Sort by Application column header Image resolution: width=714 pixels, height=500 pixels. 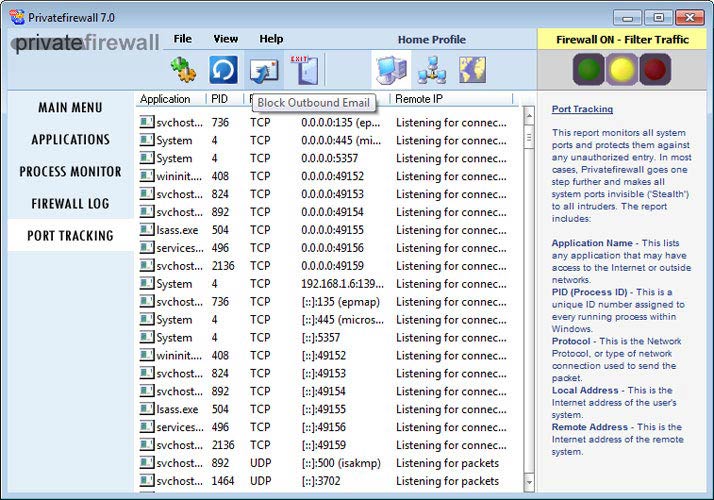(x=171, y=99)
